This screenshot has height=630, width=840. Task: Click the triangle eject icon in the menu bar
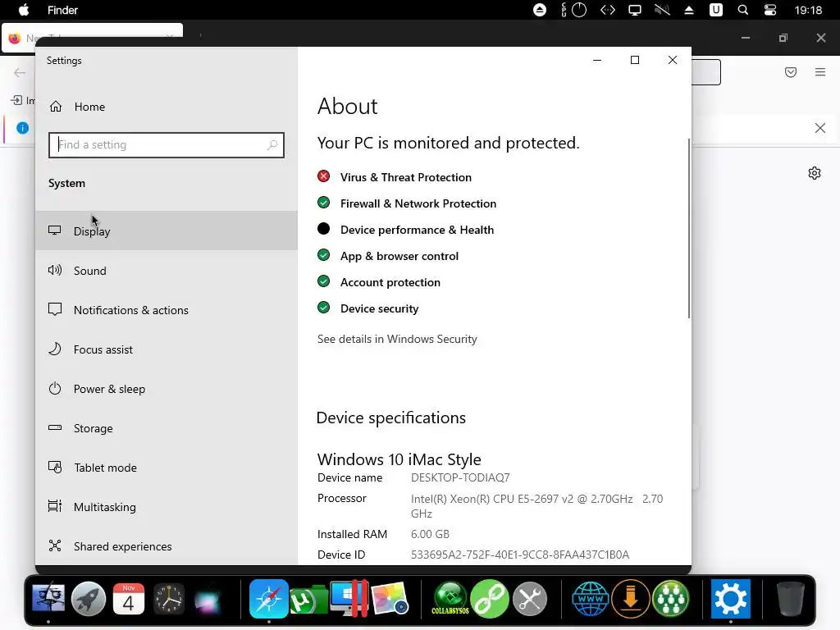(689, 10)
